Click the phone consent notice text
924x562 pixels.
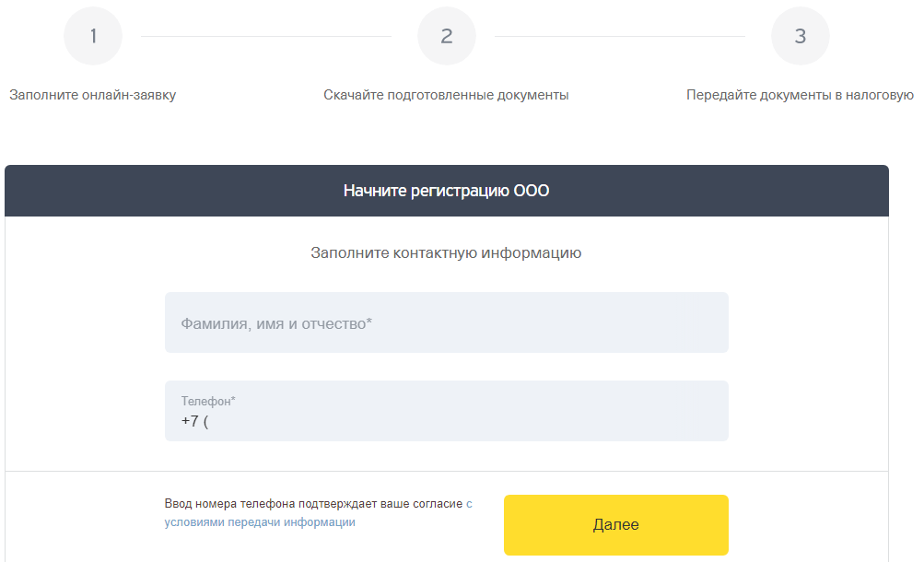(x=318, y=512)
